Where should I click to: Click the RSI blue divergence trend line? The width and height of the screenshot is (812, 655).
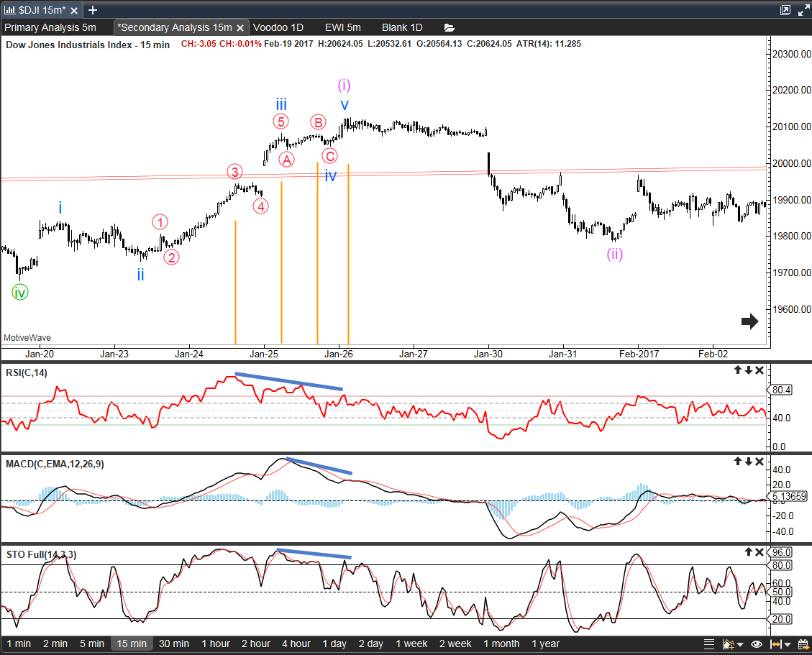point(288,381)
